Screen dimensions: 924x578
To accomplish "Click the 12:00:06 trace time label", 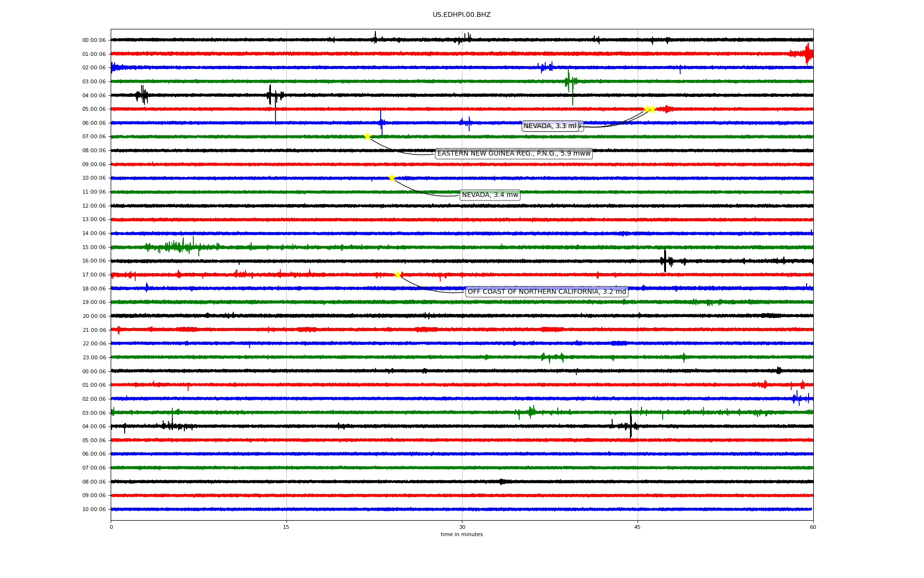I will point(94,206).
